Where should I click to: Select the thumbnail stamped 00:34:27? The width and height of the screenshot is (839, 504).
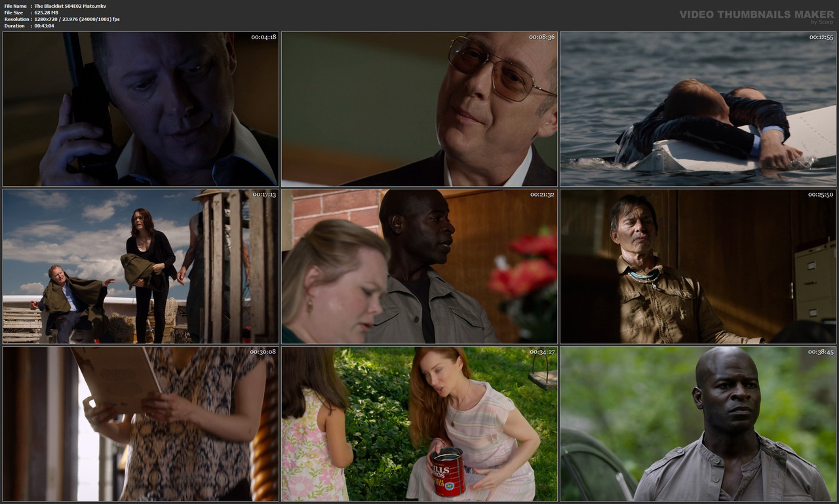pyautogui.click(x=419, y=424)
